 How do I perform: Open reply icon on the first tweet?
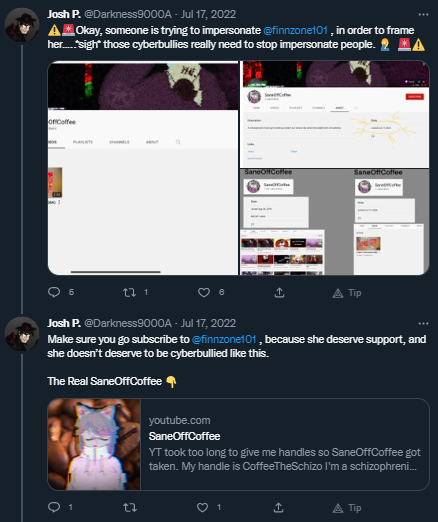[x=54, y=292]
